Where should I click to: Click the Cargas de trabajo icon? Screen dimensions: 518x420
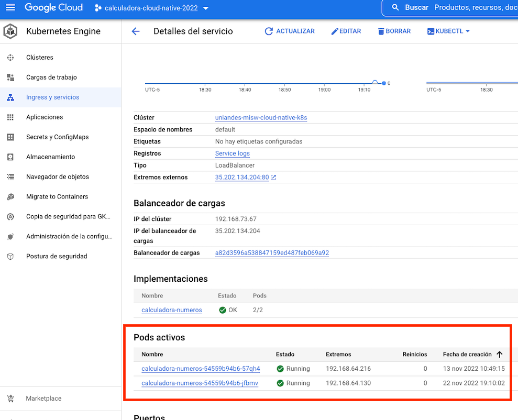[x=10, y=78]
